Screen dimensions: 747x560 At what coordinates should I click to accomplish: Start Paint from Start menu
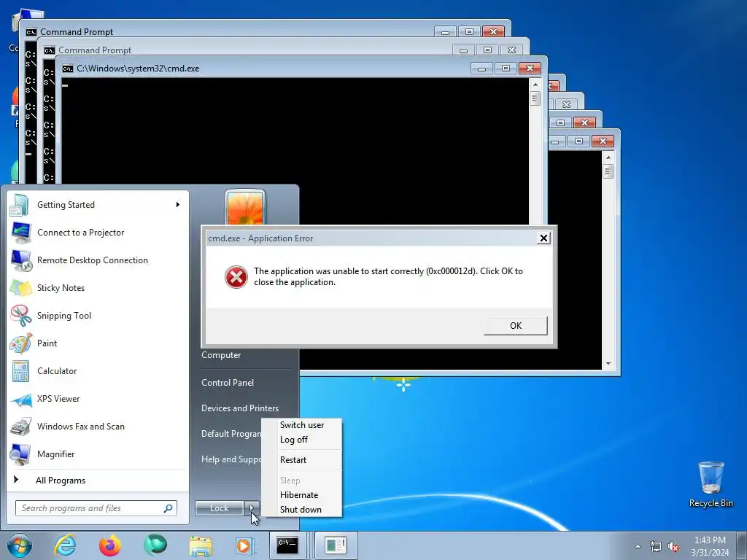point(98,343)
